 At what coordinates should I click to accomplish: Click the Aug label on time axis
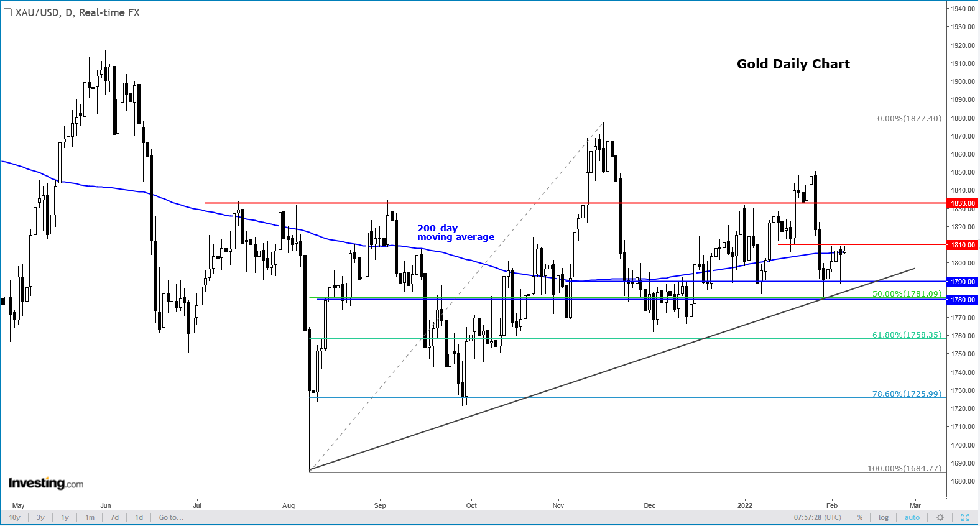tap(289, 505)
